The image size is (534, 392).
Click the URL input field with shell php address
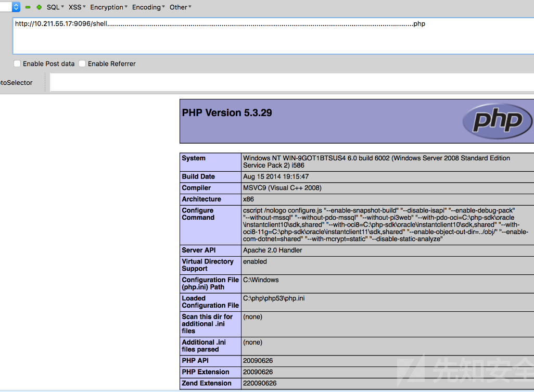point(273,36)
